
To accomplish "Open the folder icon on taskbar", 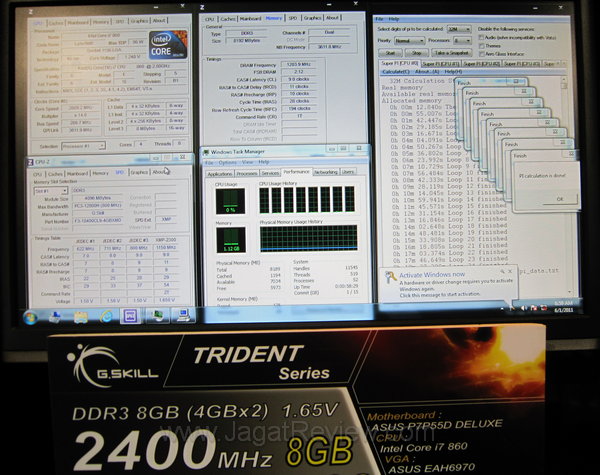I will click(81, 317).
